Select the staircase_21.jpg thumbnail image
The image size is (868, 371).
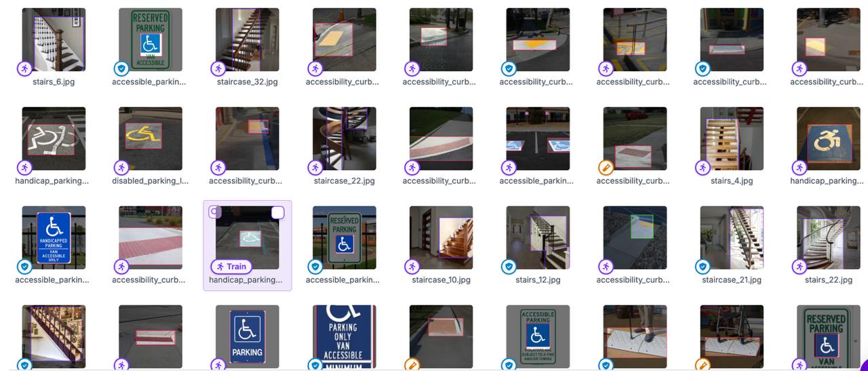tap(732, 237)
